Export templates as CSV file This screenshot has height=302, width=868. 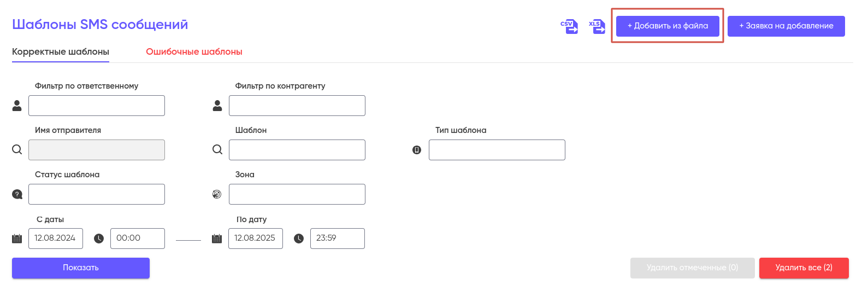coord(569,26)
